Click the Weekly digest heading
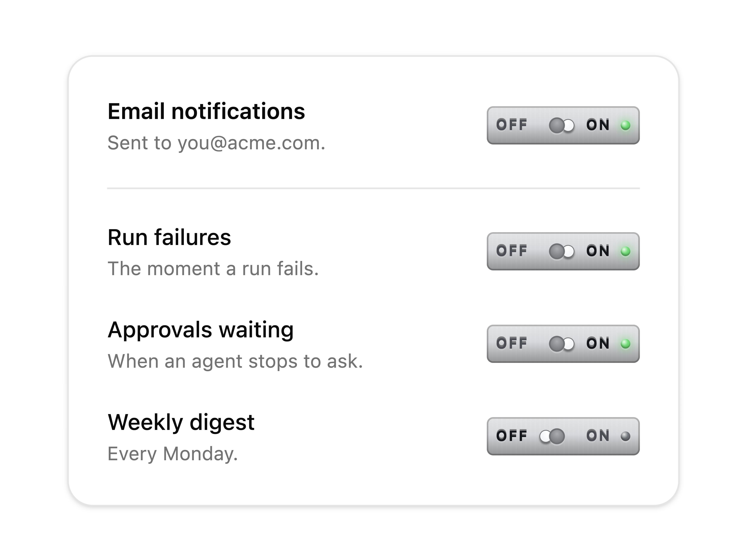This screenshot has width=747, height=560. pyautogui.click(x=181, y=423)
